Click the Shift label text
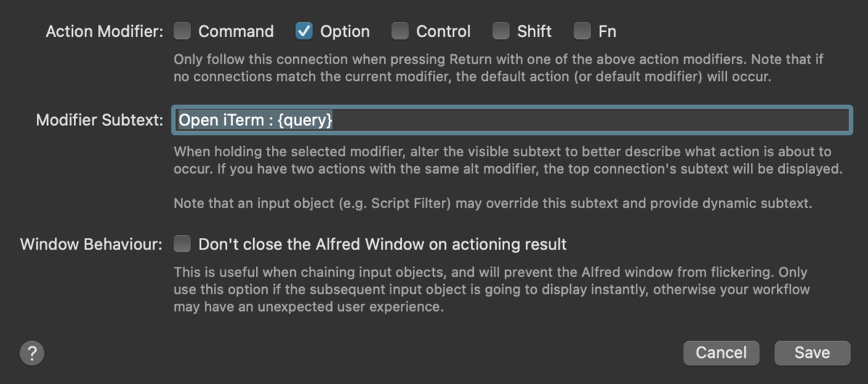This screenshot has width=868, height=384. pos(535,31)
